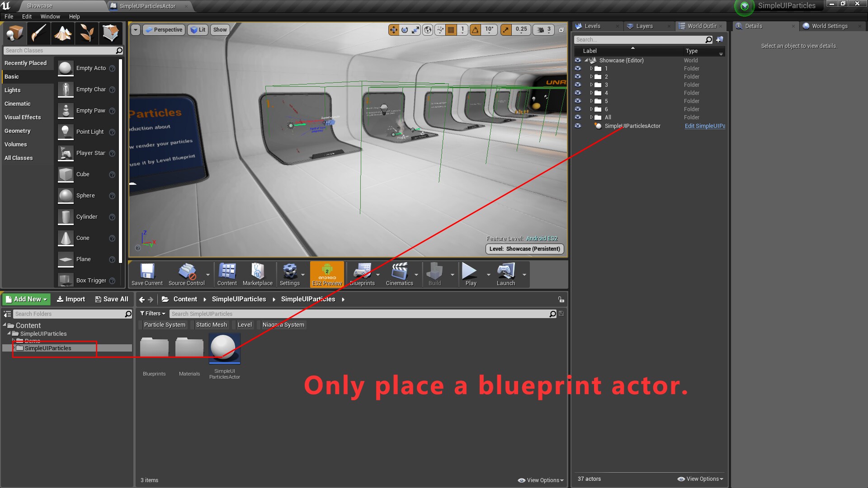Click Edit SimpleUIParticlesActor link
868x488 pixels.
[x=704, y=126]
